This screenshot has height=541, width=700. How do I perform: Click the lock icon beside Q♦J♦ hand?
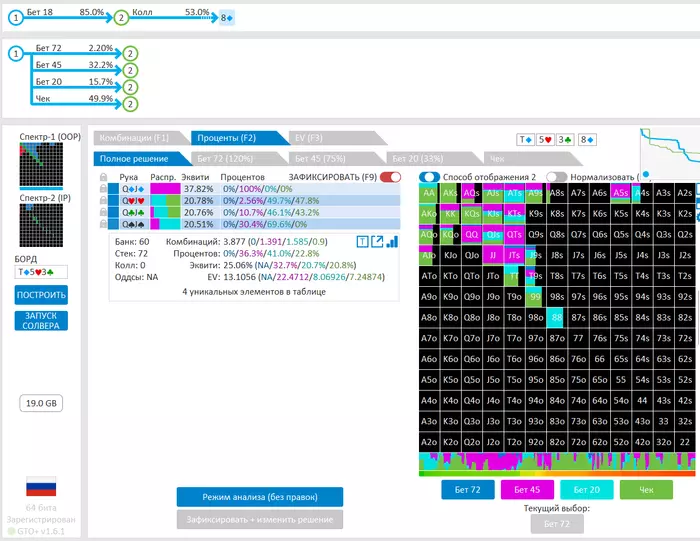[x=104, y=188]
